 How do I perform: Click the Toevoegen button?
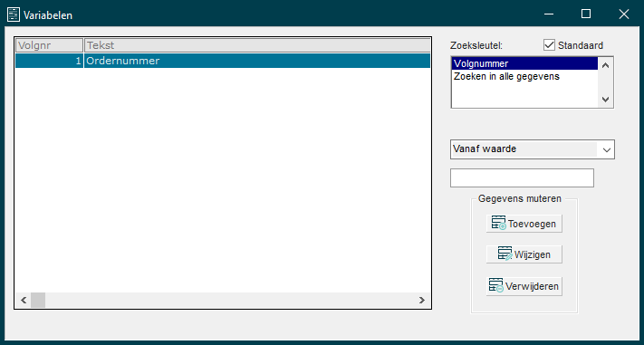coord(524,224)
